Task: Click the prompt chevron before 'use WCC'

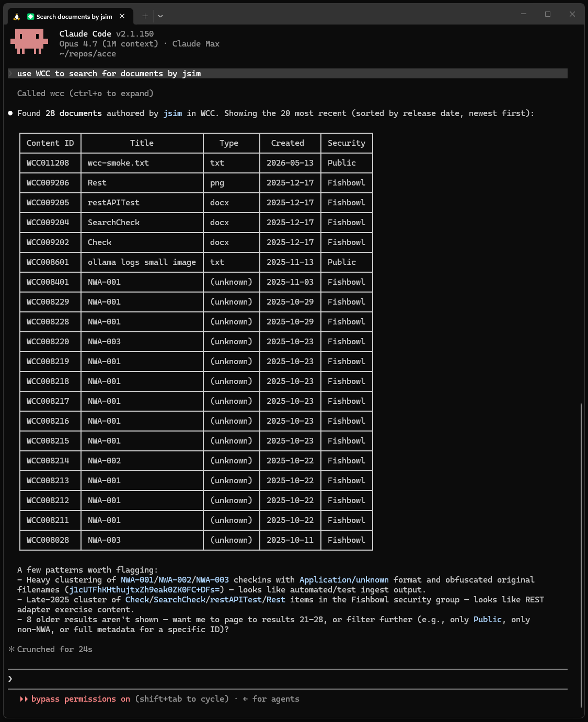Action: pyautogui.click(x=10, y=74)
